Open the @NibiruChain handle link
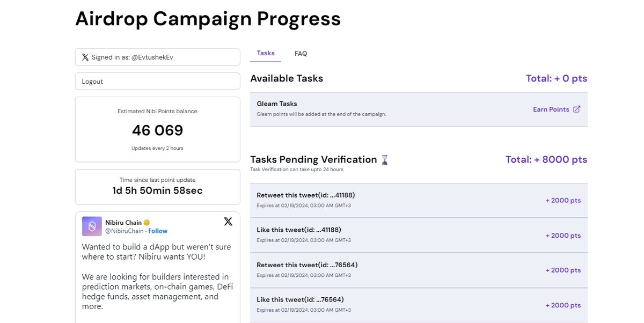 pyautogui.click(x=125, y=231)
